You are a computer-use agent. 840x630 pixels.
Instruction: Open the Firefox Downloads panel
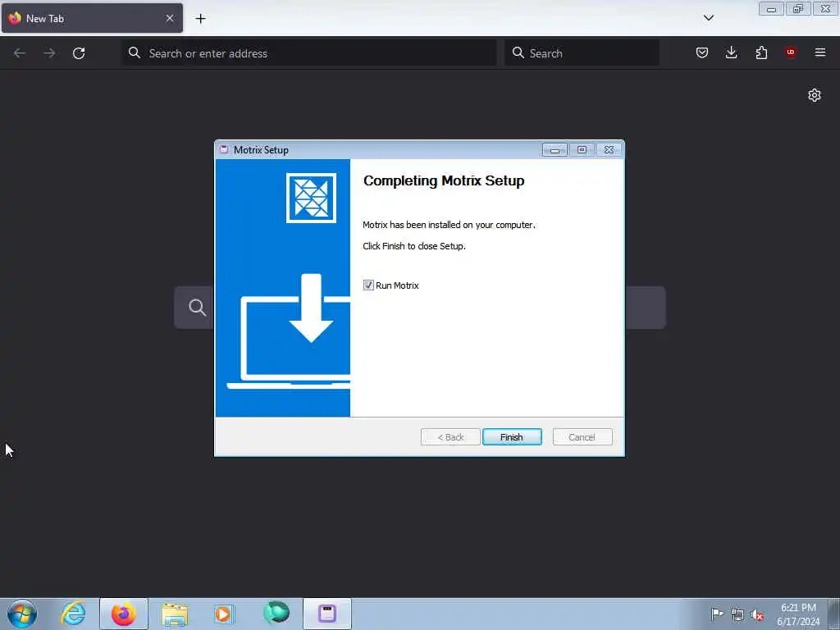(731, 52)
